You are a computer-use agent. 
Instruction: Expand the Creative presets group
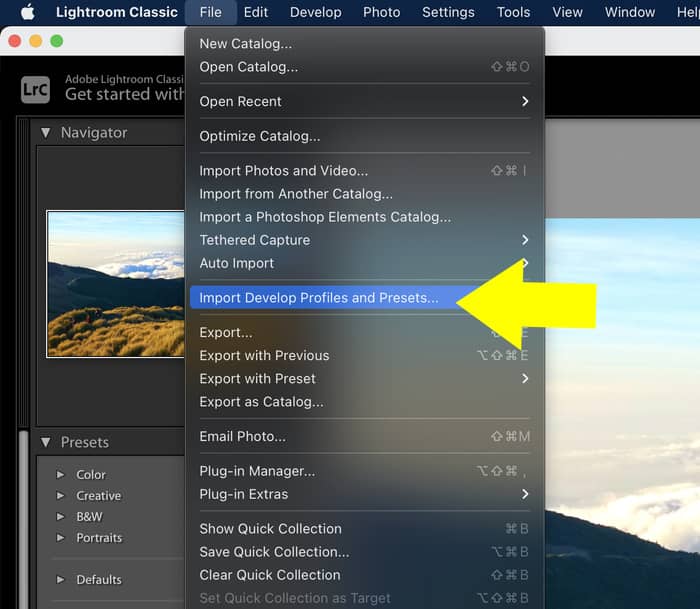click(61, 496)
